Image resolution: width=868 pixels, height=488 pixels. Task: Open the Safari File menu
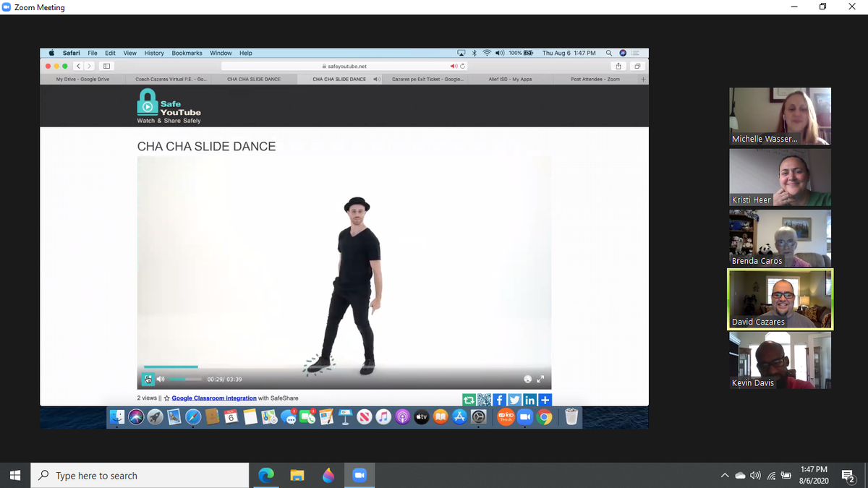(93, 53)
